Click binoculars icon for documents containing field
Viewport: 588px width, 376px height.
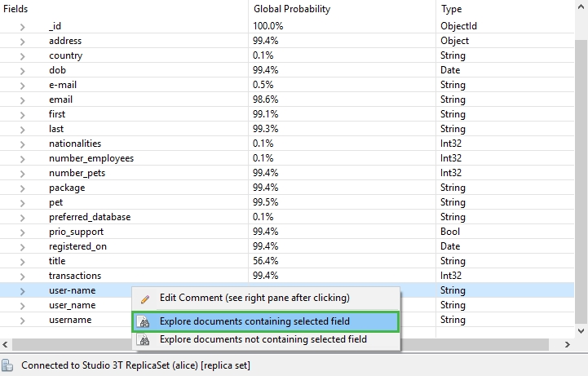point(144,322)
